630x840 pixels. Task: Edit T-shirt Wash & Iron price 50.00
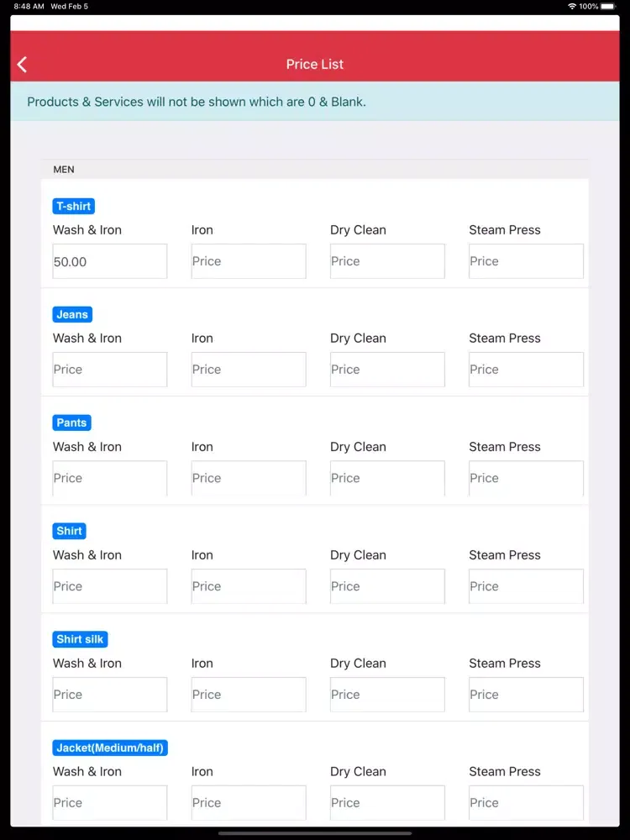point(110,261)
